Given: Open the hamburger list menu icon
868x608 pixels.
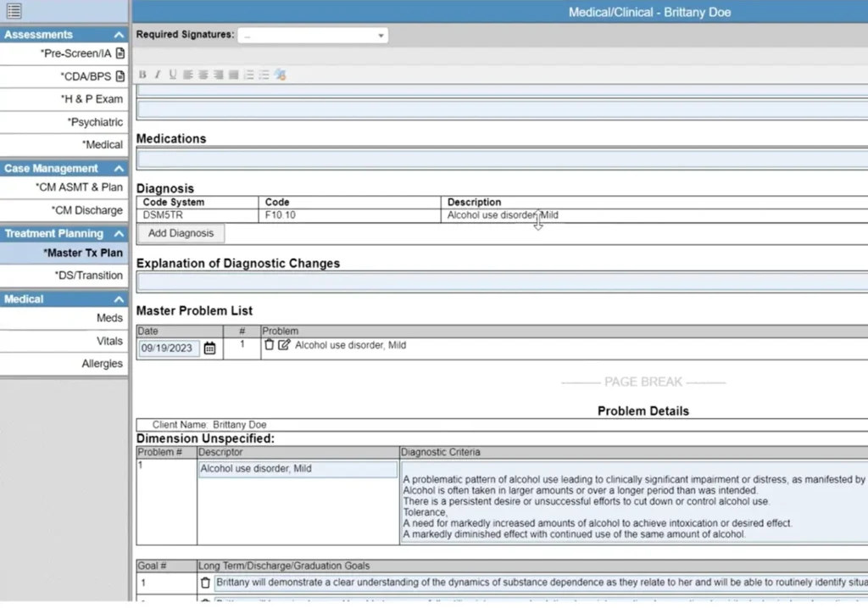Looking at the screenshot, I should [14, 10].
